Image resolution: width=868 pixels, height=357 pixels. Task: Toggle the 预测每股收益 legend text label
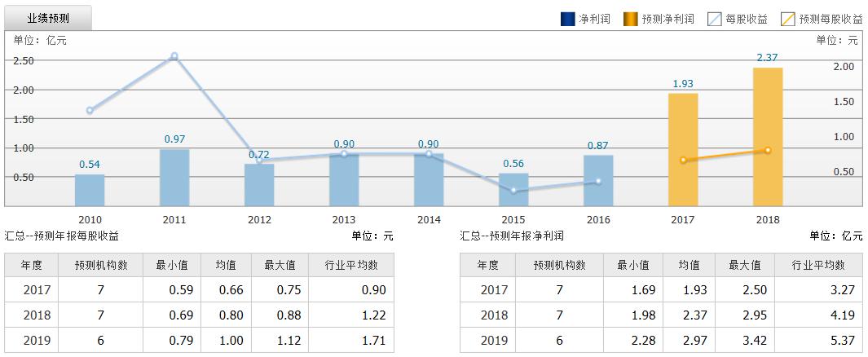coord(830,19)
